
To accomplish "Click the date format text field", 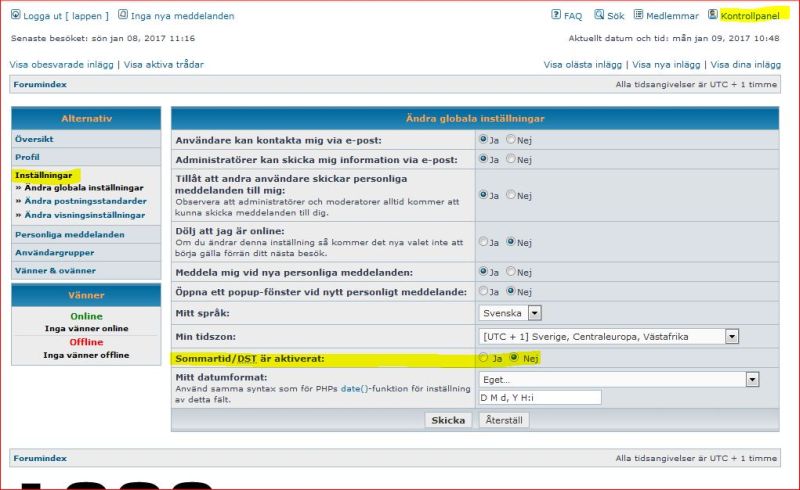I will click(539, 397).
